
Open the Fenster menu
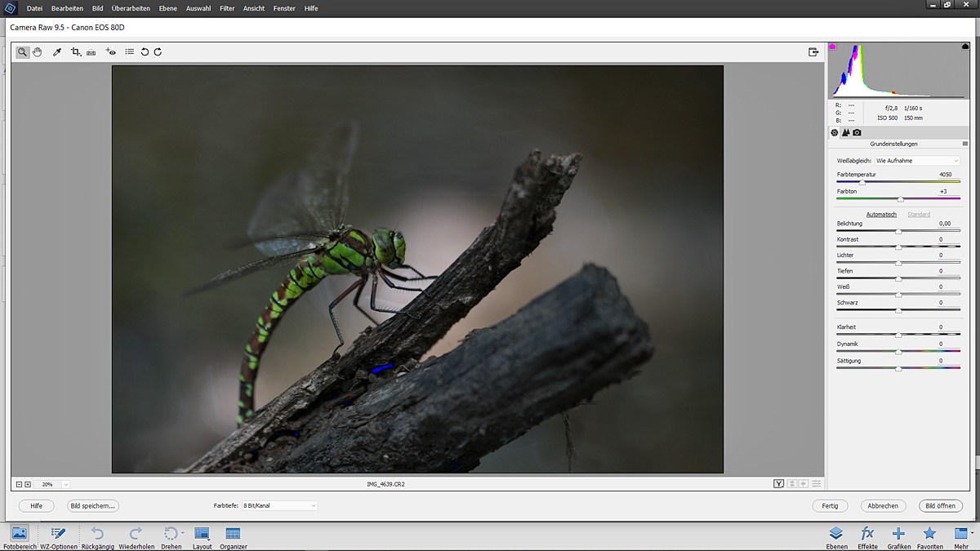[285, 8]
